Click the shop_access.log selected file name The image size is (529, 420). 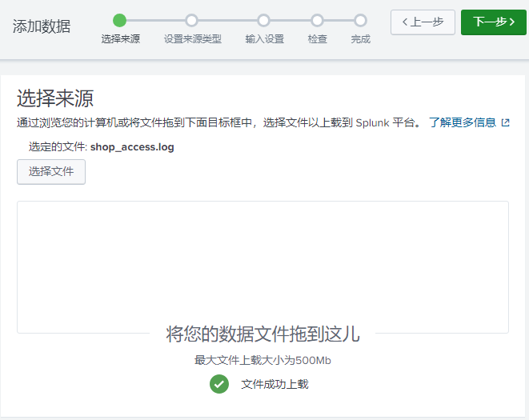coord(132,147)
